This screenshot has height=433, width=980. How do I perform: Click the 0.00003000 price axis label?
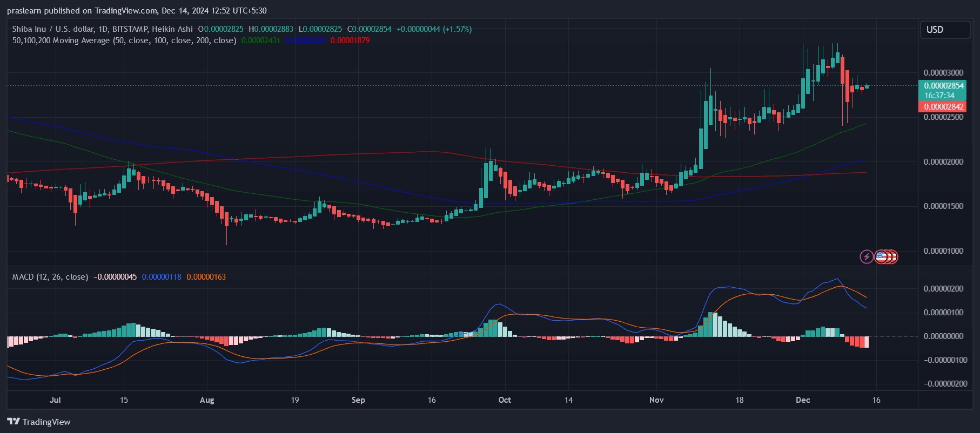point(943,73)
